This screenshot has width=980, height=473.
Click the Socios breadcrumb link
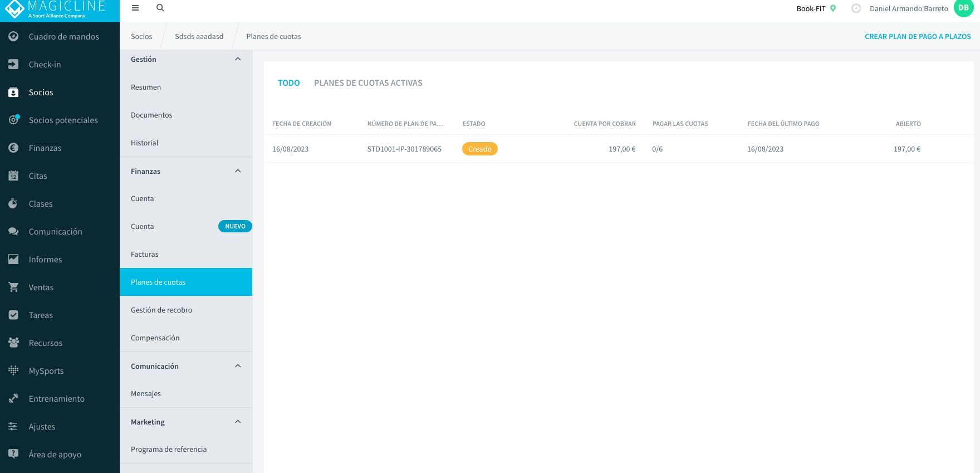pos(141,36)
